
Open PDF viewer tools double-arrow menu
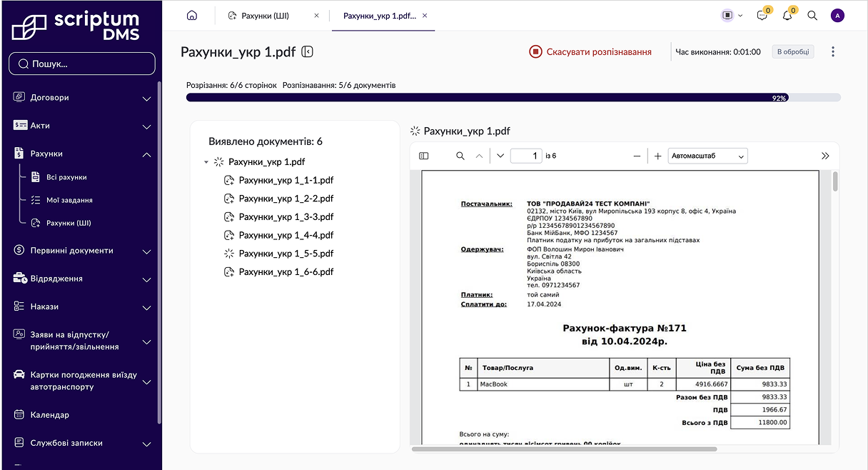coord(825,156)
